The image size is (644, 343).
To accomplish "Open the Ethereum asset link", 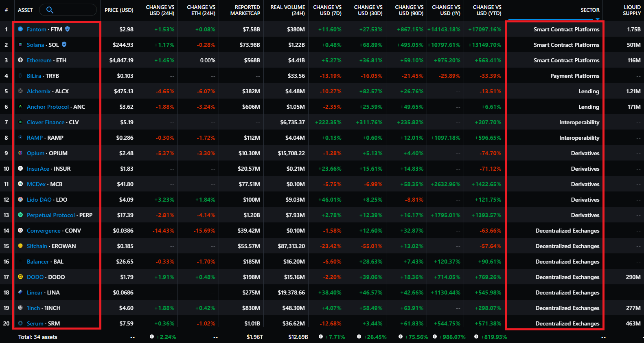I will tap(39, 60).
